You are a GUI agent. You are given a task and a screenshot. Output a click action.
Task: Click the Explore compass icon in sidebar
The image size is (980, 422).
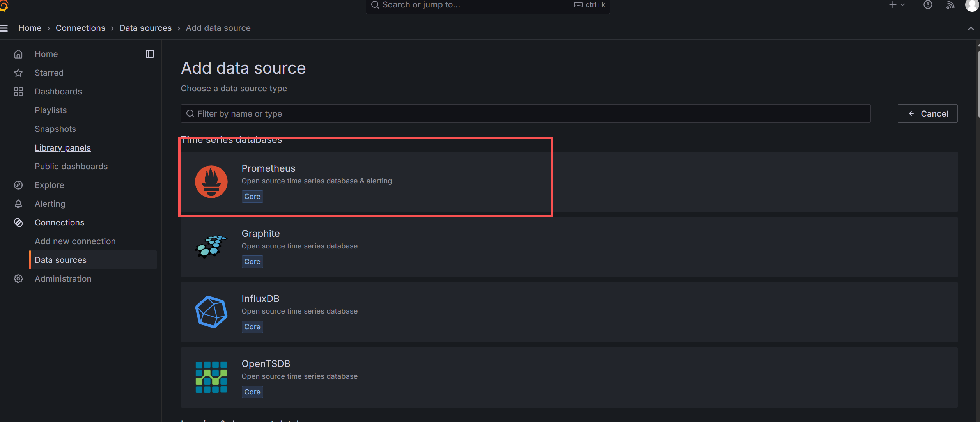click(x=18, y=185)
